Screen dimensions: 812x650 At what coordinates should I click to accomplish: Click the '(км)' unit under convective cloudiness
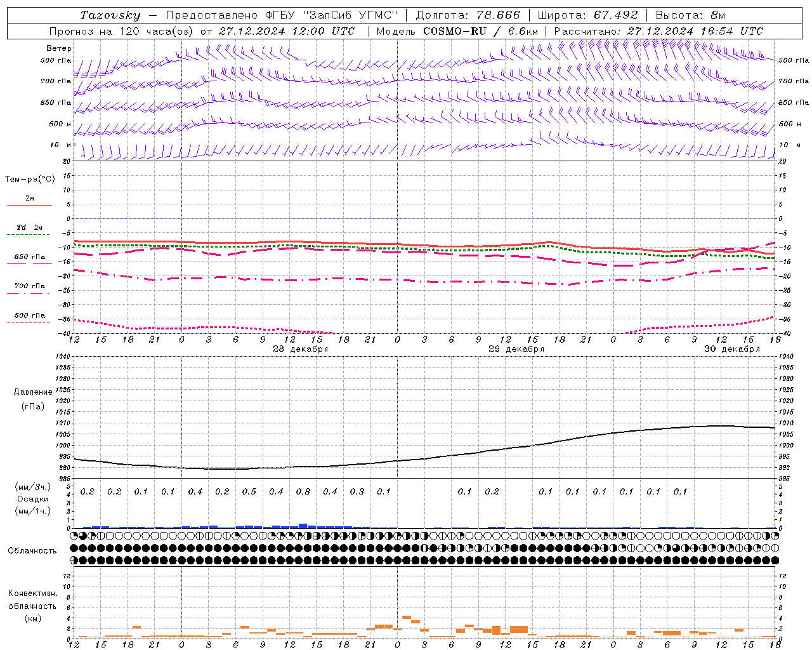coord(32,618)
